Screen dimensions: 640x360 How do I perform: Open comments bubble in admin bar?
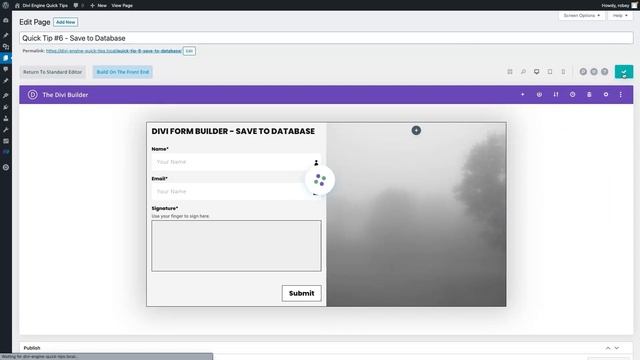(x=78, y=5)
